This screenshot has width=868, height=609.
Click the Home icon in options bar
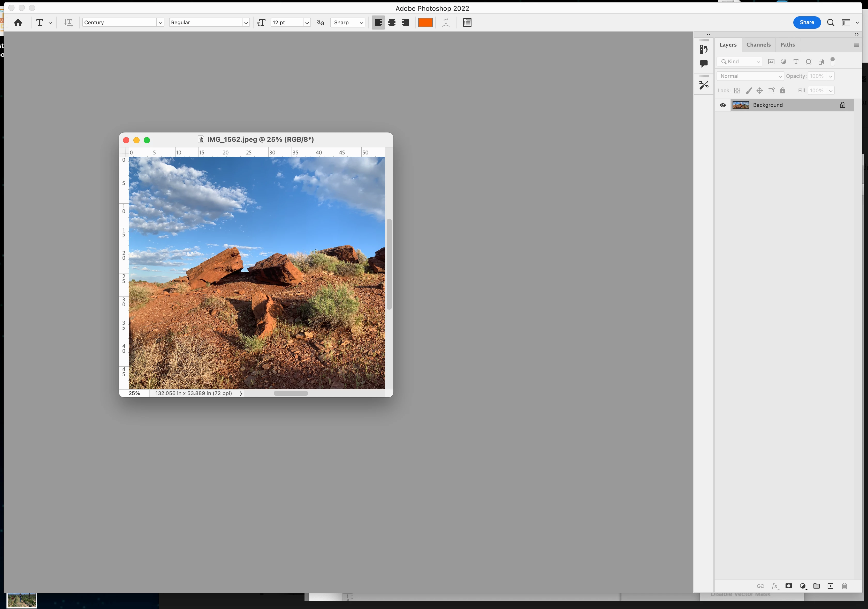click(x=18, y=23)
